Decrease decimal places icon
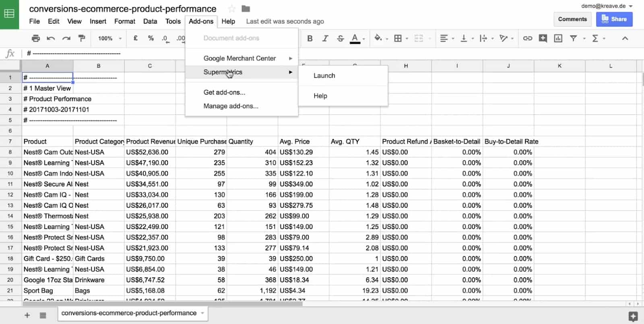The height and width of the screenshot is (324, 644). point(165,38)
